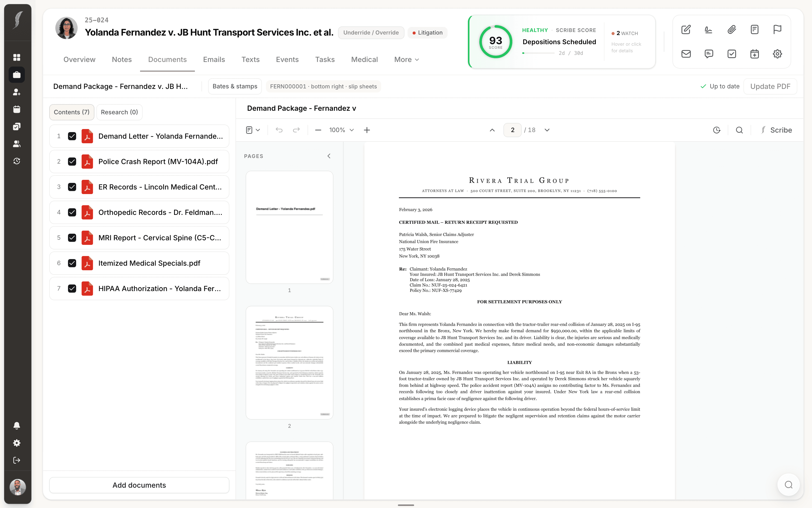Switch to the Medical tab

(x=364, y=59)
